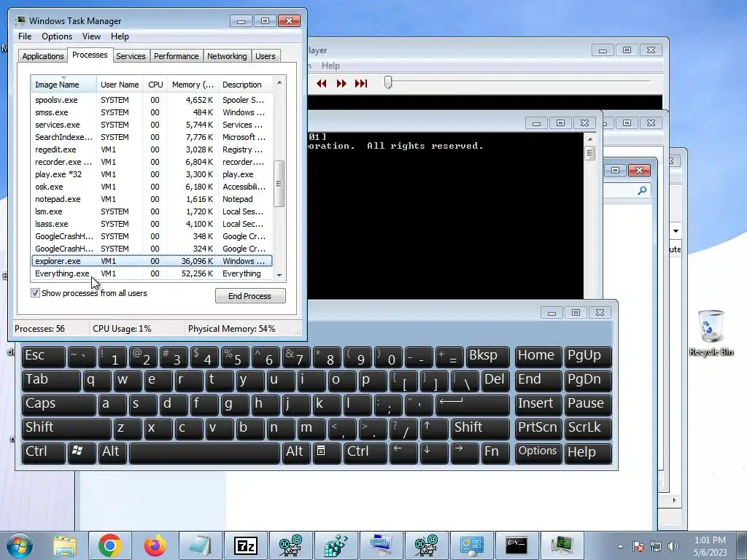Click the process list scrollbar down arrow

click(279, 275)
